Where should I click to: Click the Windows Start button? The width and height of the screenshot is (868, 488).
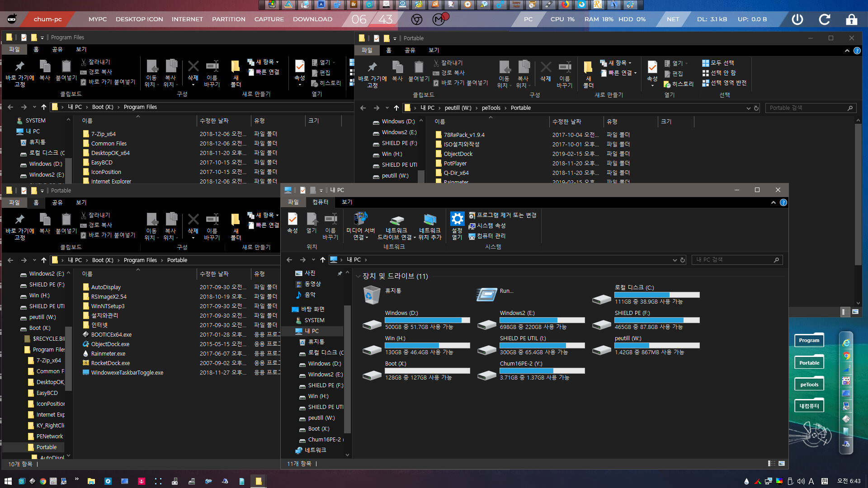[8, 481]
